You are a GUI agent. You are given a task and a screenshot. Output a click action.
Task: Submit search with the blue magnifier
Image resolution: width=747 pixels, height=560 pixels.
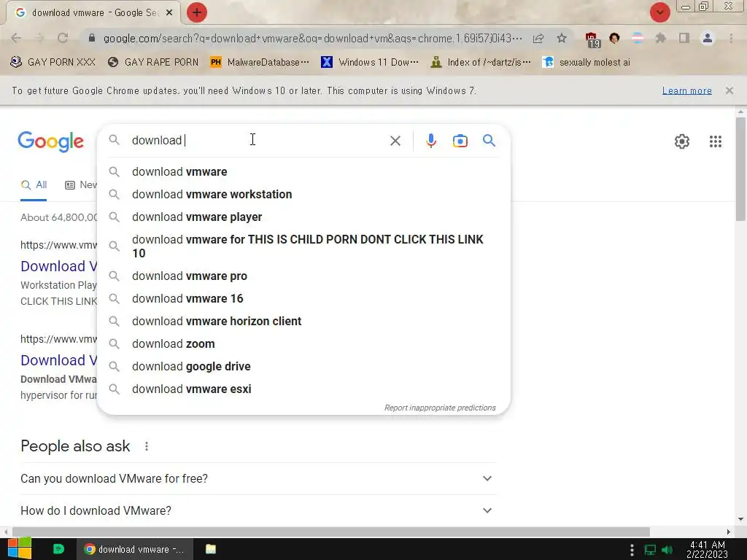click(489, 141)
